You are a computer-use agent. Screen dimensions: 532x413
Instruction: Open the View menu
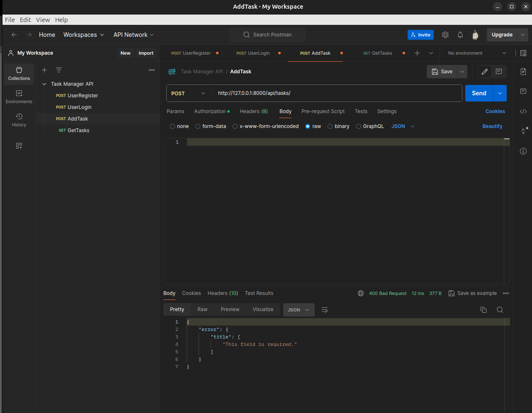(43, 20)
